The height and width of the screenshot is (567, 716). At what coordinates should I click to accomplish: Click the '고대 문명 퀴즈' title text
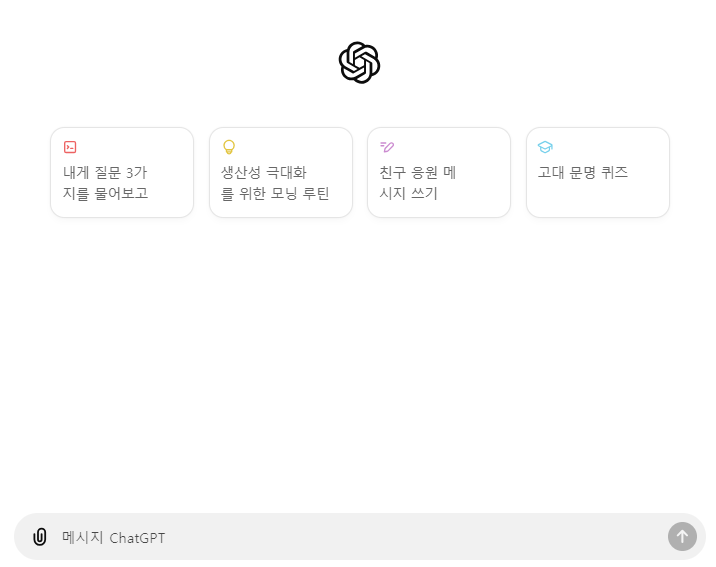pyautogui.click(x=583, y=173)
